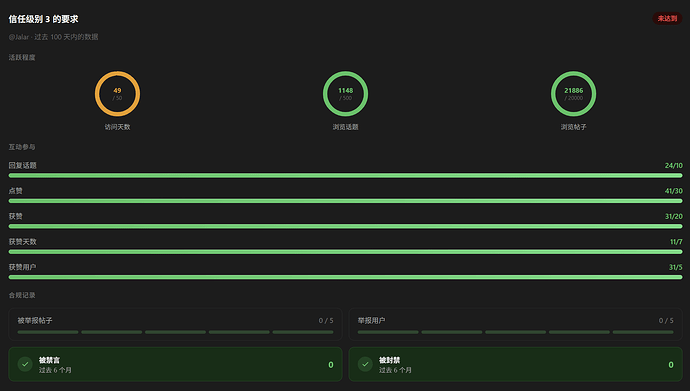
Task: Click the 0 / 5 count for 举报用户
Action: pyautogui.click(x=666, y=321)
